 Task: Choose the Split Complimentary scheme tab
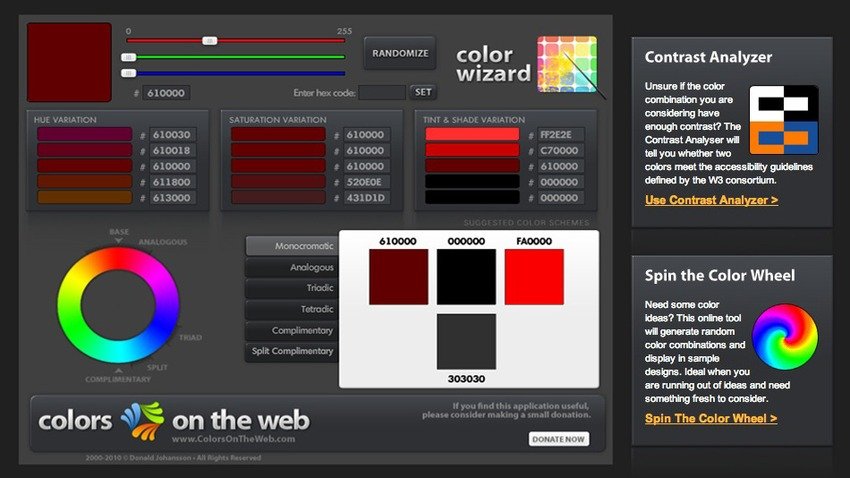pos(292,351)
